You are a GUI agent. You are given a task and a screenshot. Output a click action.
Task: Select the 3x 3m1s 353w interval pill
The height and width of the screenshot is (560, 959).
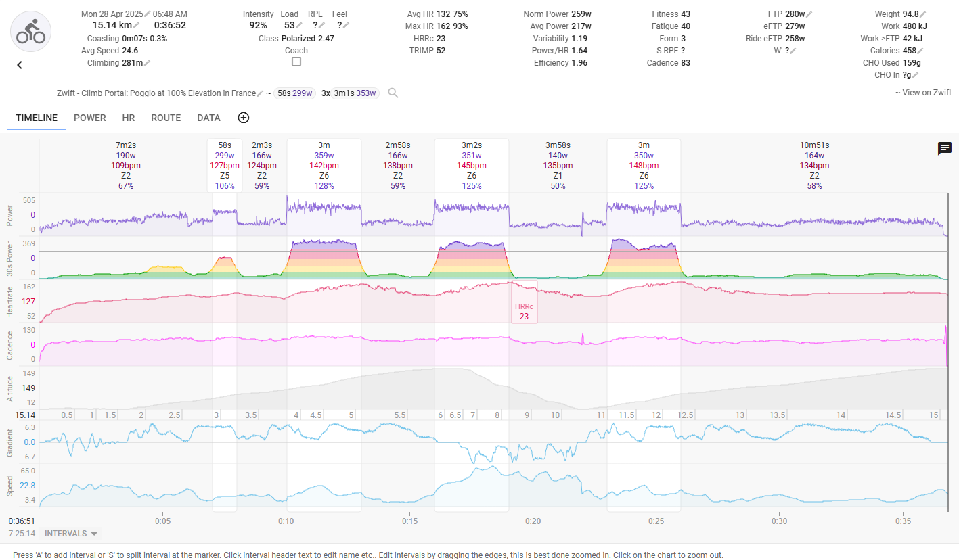(349, 93)
